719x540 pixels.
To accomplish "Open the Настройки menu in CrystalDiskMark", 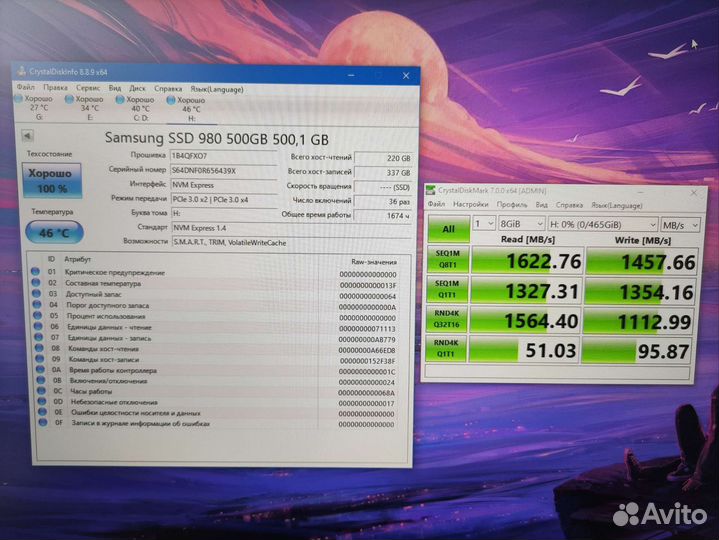I will click(x=470, y=204).
